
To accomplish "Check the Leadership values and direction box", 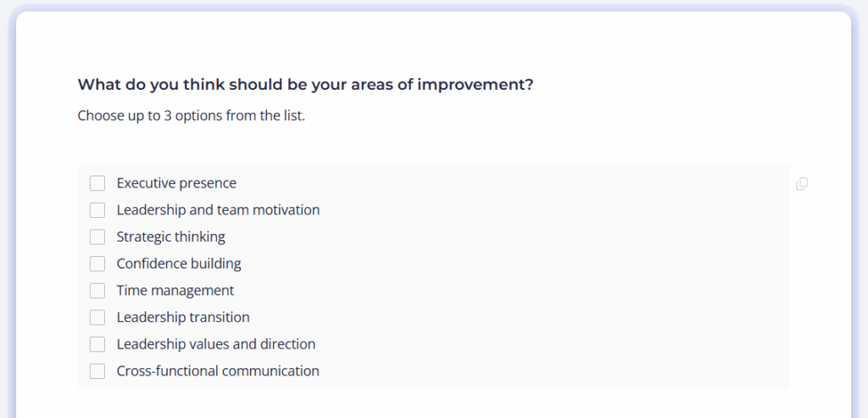I will click(97, 344).
